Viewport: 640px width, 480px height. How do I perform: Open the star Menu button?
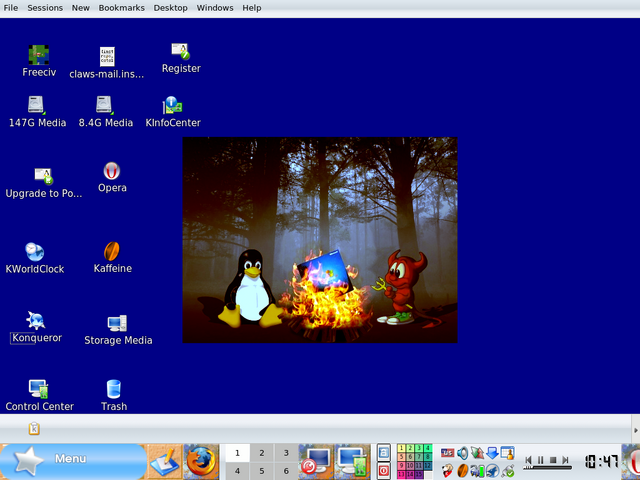coord(73,461)
